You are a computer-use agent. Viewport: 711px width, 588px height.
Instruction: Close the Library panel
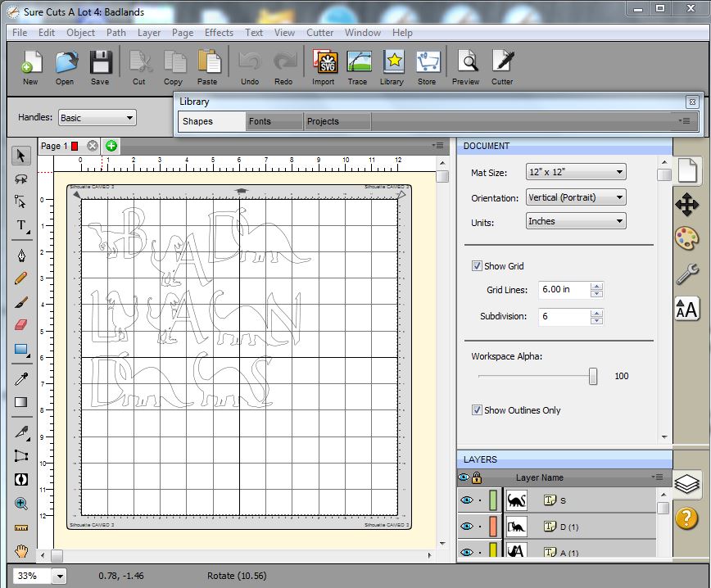pyautogui.click(x=691, y=102)
